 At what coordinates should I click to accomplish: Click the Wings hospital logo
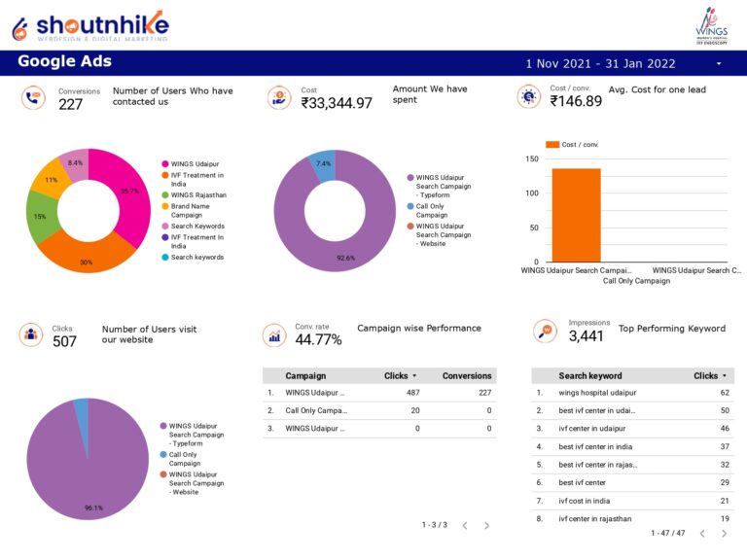tap(710, 24)
